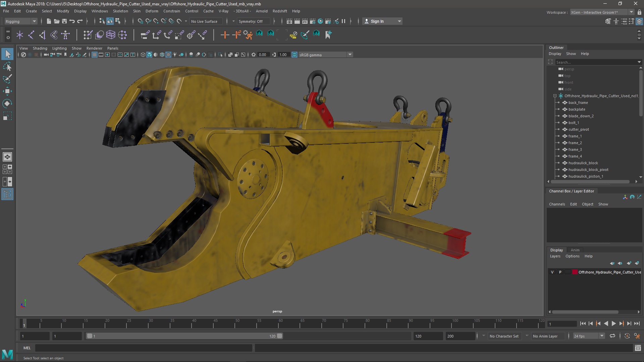The image size is (644, 362).
Task: Open the 24 fps frame rate dropdown
Action: point(589,336)
